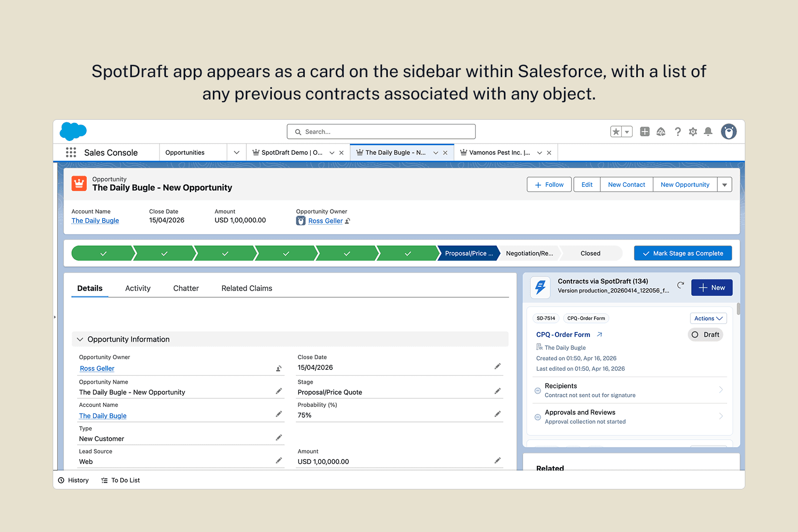Open the Setup gear icon
This screenshot has height=532, width=798.
tap(693, 131)
